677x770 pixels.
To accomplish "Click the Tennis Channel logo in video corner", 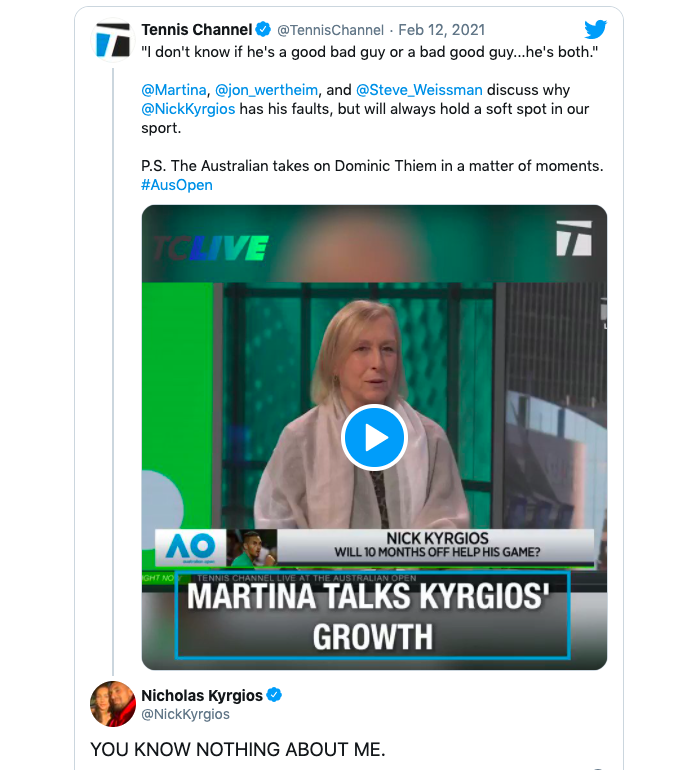I will pos(575,240).
